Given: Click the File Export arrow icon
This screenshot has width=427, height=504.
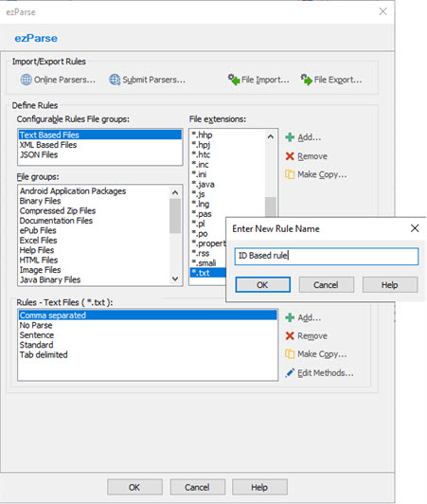Looking at the screenshot, I should [x=306, y=80].
